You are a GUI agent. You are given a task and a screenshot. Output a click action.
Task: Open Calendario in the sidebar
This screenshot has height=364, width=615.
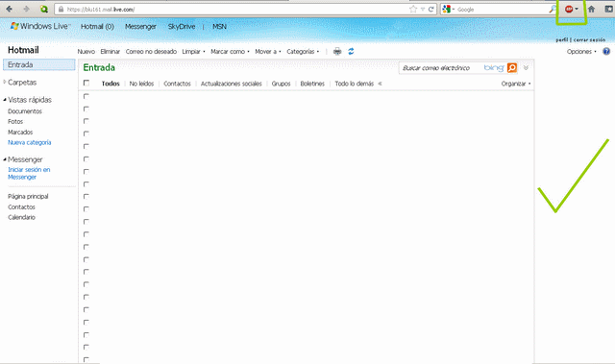tap(21, 217)
